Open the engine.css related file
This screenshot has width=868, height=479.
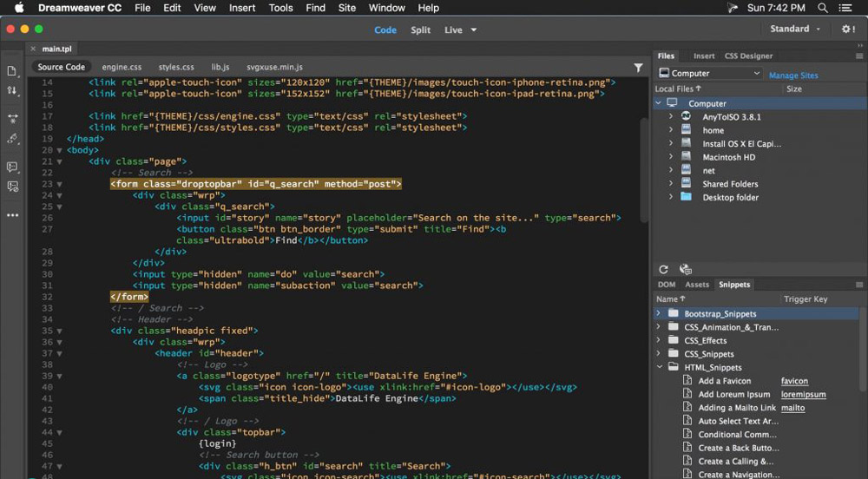[122, 67]
